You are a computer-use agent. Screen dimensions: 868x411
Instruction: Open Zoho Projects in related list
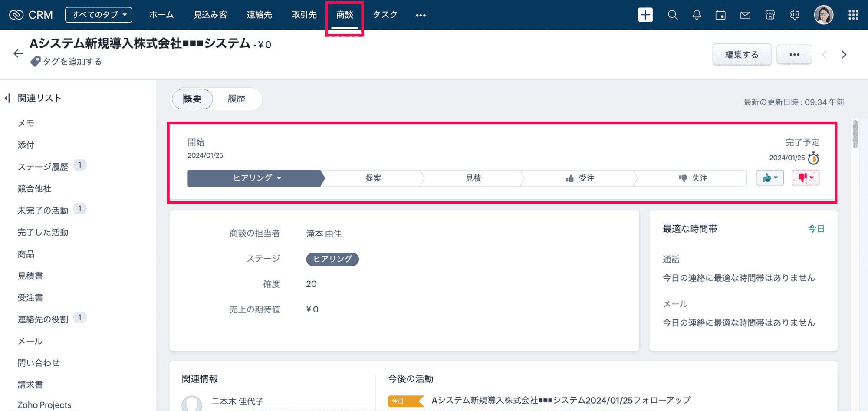click(x=44, y=404)
